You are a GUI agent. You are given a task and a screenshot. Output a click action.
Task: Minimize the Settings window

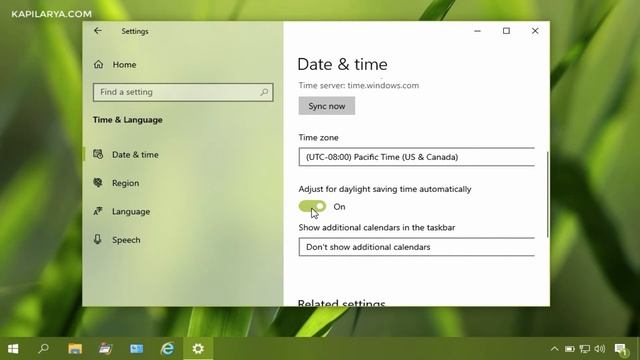[477, 31]
